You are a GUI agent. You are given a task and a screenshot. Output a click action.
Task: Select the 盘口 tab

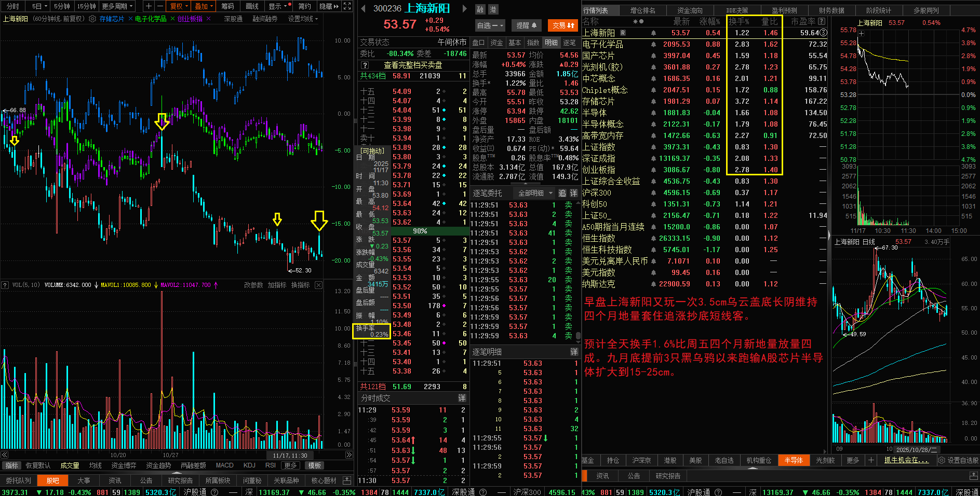(x=478, y=43)
